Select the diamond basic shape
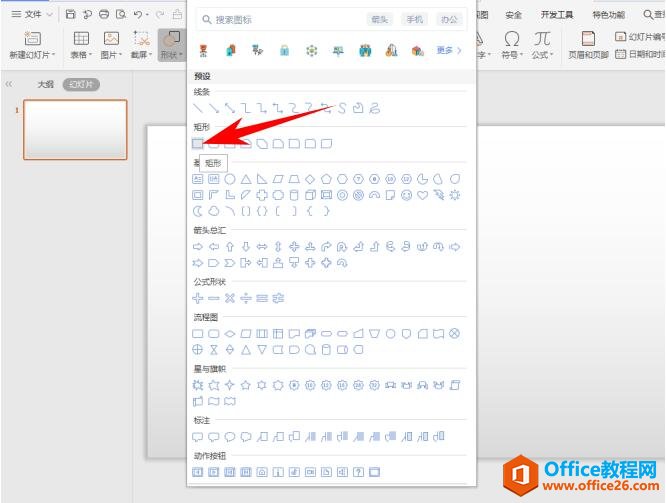The height and width of the screenshot is (503, 666). pyautogui.click(x=310, y=179)
